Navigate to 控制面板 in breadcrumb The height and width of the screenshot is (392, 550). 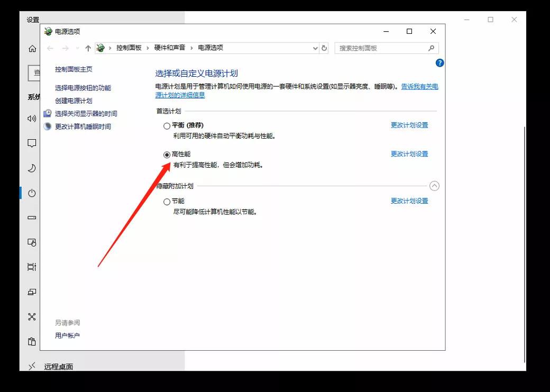tap(129, 48)
